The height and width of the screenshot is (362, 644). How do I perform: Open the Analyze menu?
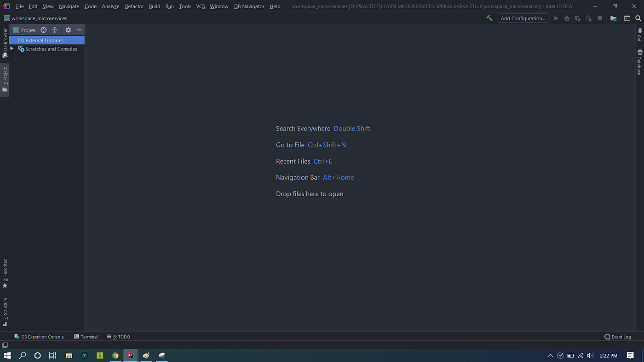110,6
